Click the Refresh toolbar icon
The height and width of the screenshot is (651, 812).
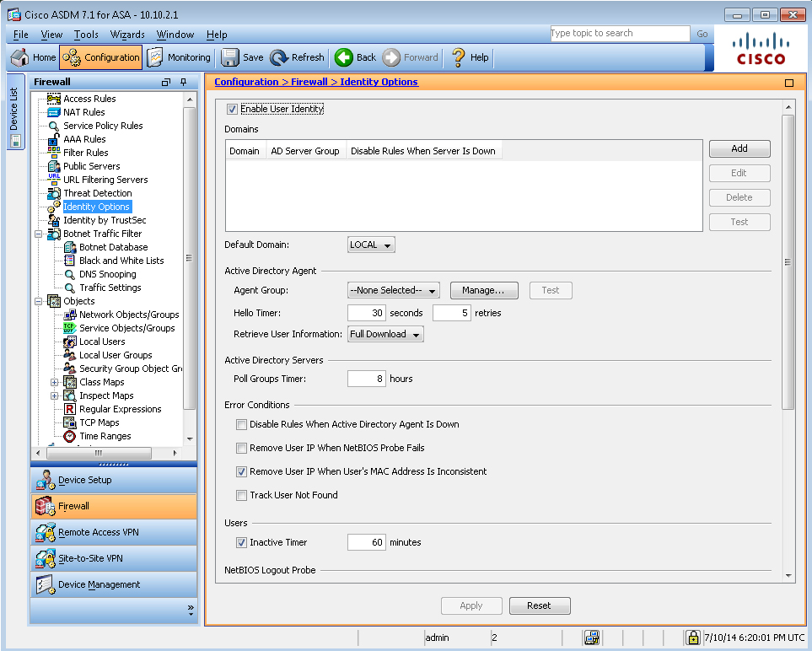click(279, 57)
